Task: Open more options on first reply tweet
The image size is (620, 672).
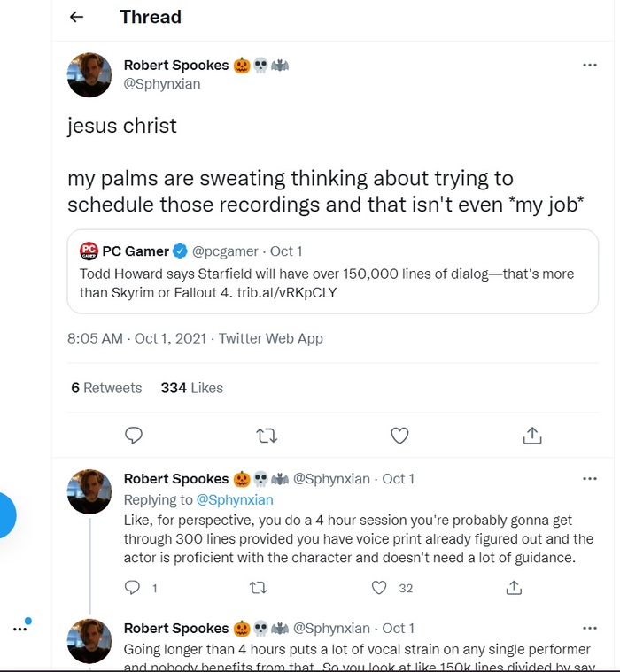Action: [x=589, y=478]
